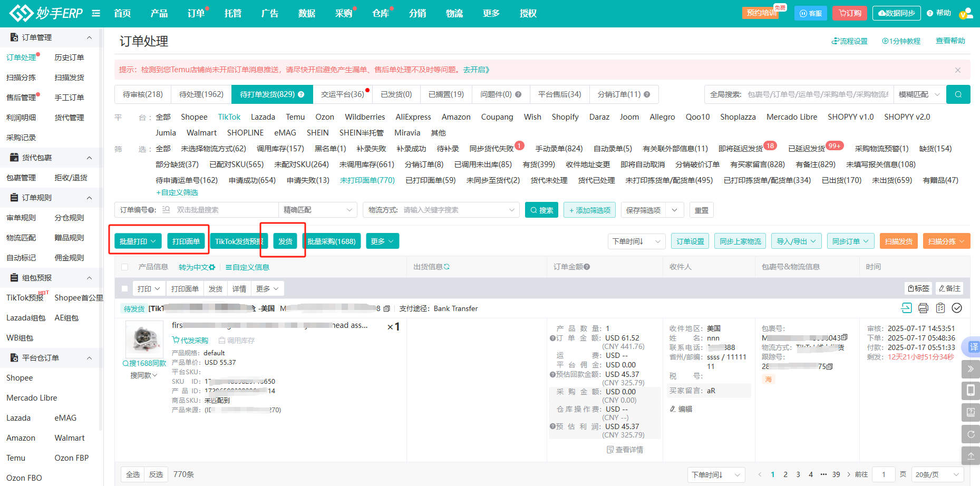Open the 同步订单 dropdown

[851, 241]
